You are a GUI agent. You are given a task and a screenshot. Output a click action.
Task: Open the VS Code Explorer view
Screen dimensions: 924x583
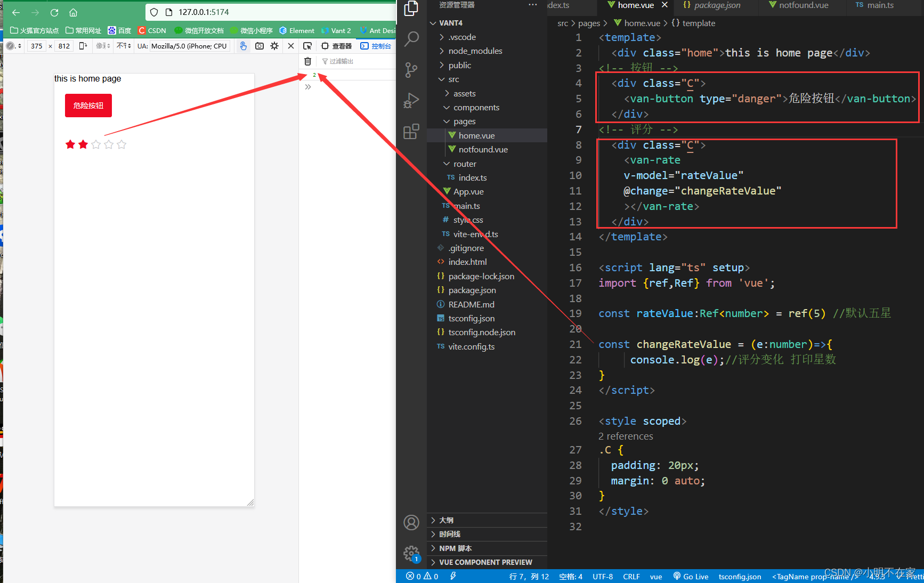tap(411, 8)
